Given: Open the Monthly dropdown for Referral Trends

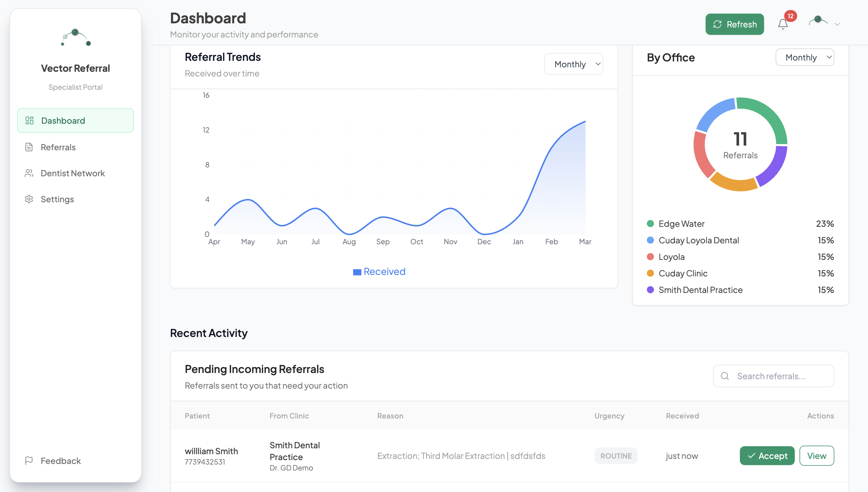Looking at the screenshot, I should [573, 64].
